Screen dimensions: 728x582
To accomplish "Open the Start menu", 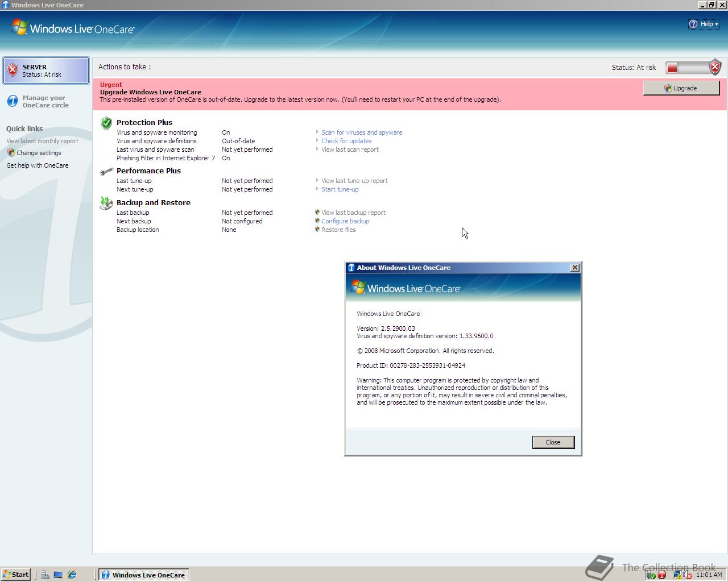I will (16, 575).
